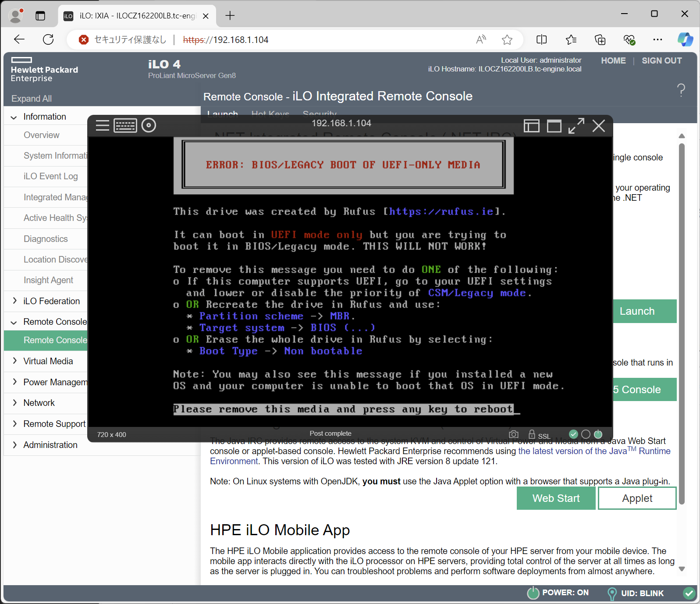Open browser favorites list
Screen dimensions: 700x604
point(571,40)
